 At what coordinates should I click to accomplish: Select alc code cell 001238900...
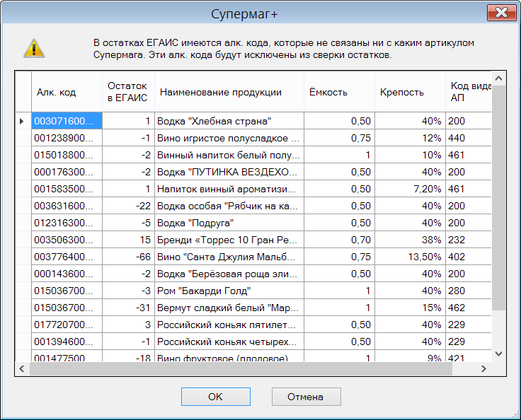point(67,138)
